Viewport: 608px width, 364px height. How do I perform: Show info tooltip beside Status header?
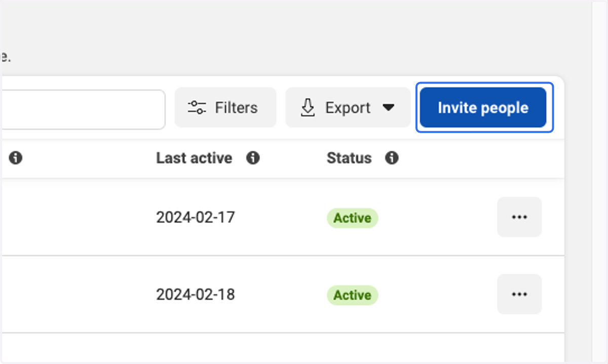[x=391, y=158]
